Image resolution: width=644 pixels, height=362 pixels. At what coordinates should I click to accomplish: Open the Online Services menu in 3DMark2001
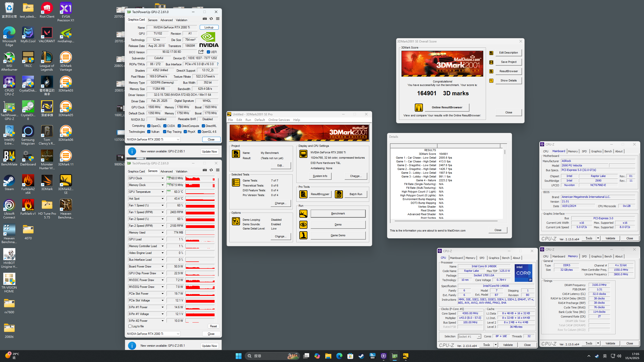[x=279, y=120]
